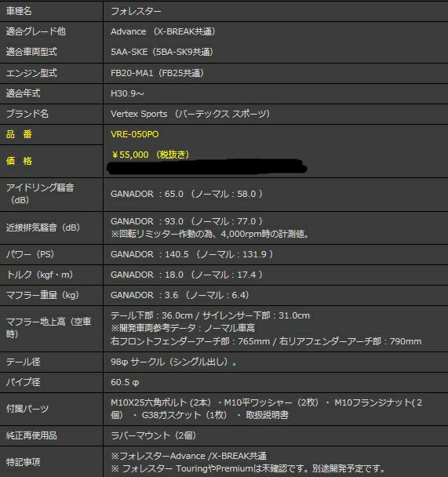
Task: Click the yellow 品番 label
Action: click(19, 134)
